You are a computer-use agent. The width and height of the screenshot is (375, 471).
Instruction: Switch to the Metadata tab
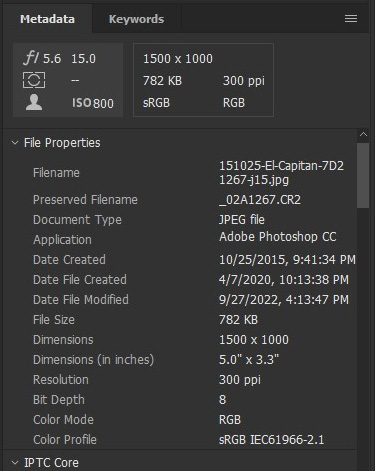pyautogui.click(x=47, y=19)
